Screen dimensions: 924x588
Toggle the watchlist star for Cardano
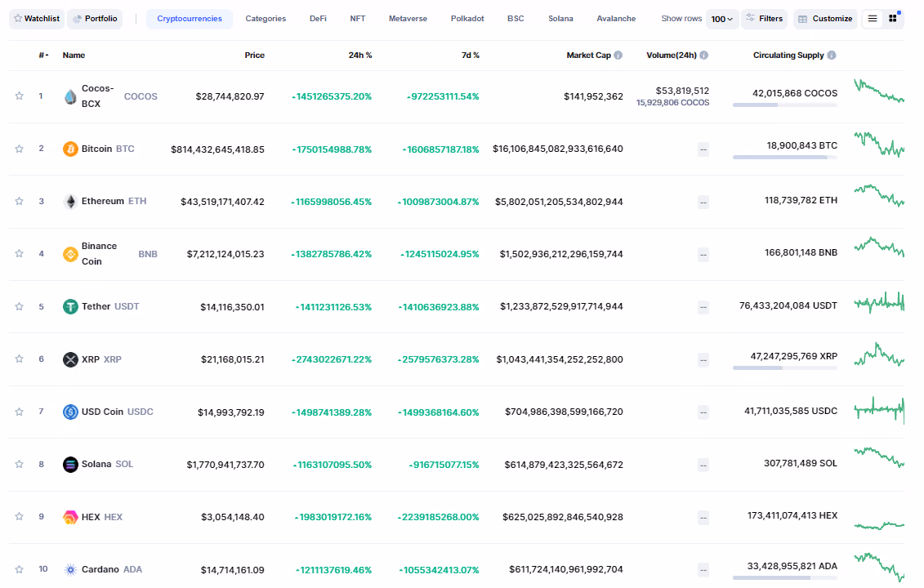point(20,569)
